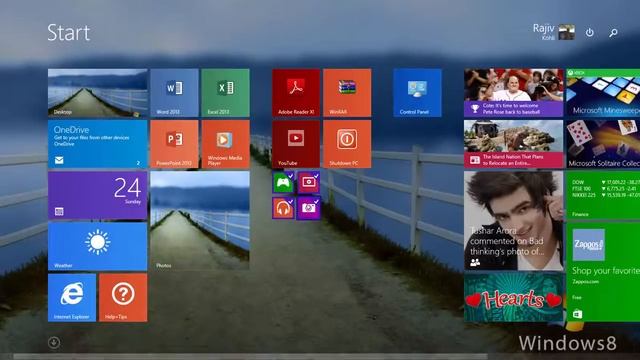Launch Word 2013 tile
This screenshot has width=640, height=360.
point(174,93)
